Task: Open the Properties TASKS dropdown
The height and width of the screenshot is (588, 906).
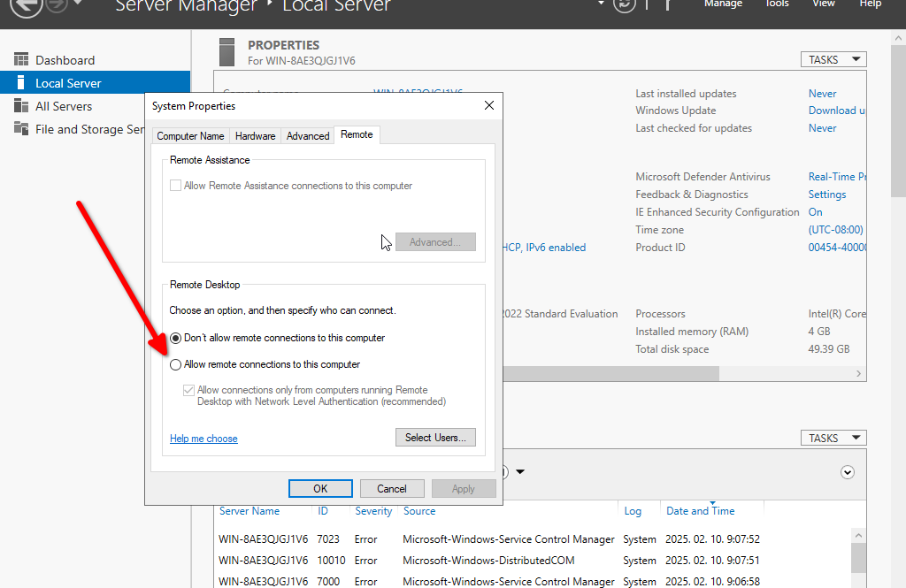Action: coord(833,59)
